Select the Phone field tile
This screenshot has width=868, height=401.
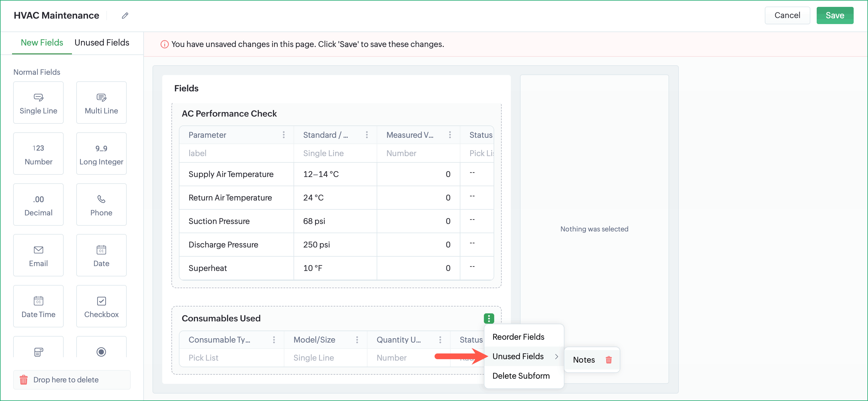click(101, 205)
